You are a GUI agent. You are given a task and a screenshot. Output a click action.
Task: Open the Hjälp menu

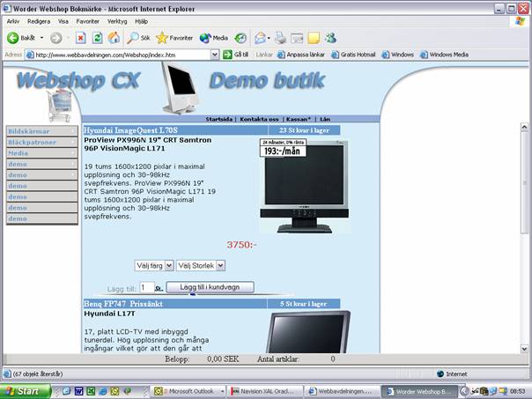pos(141,21)
